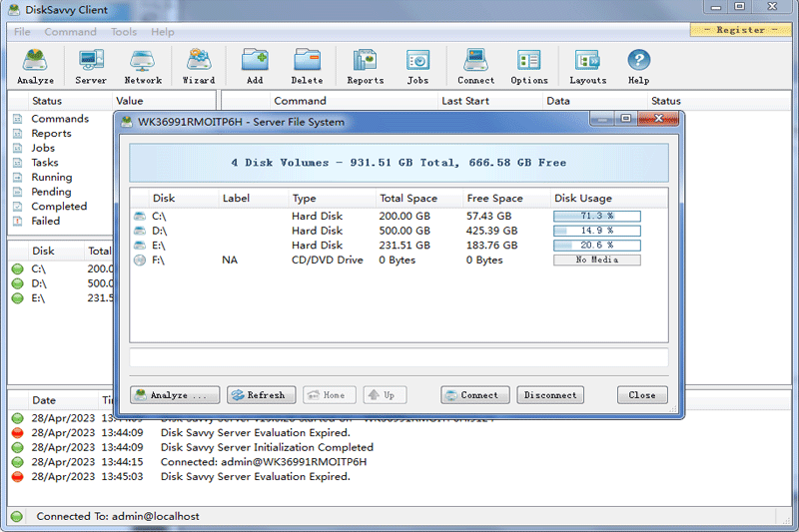
Task: Select the Commands status item
Action: tap(60, 119)
